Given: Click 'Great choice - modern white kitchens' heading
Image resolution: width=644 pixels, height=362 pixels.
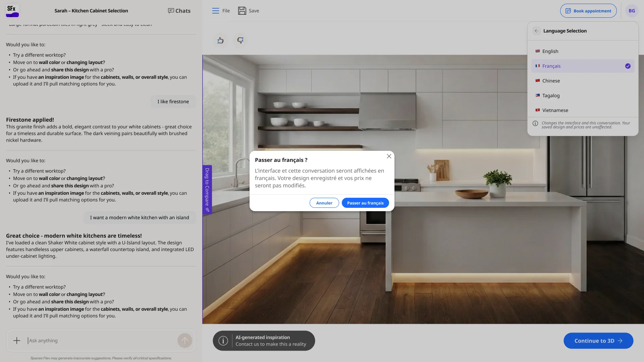Looking at the screenshot, I should coord(74,236).
